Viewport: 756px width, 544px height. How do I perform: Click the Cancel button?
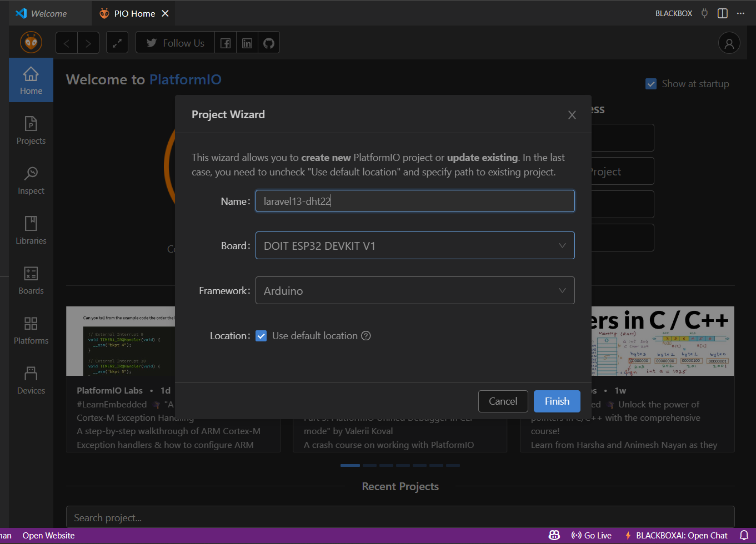503,401
